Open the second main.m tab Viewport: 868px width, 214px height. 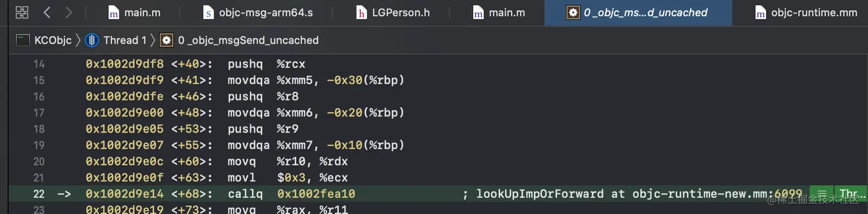(x=498, y=13)
